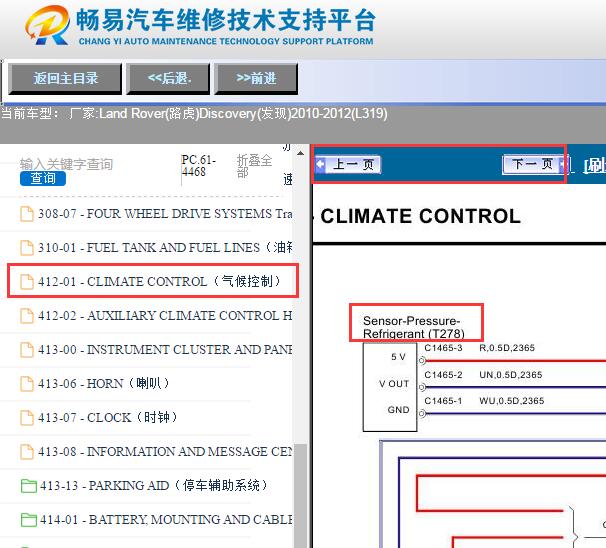Return to main directory via 返回主目录 button
606x548 pixels.
[65, 79]
